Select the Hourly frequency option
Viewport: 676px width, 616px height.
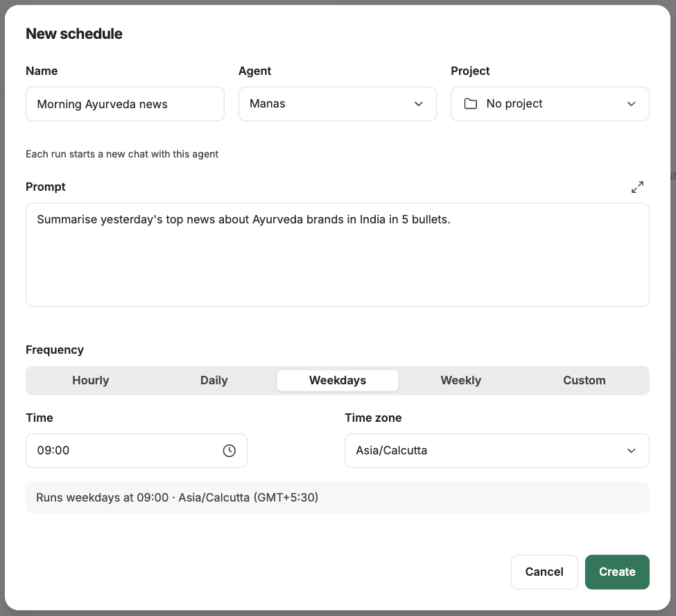point(91,380)
